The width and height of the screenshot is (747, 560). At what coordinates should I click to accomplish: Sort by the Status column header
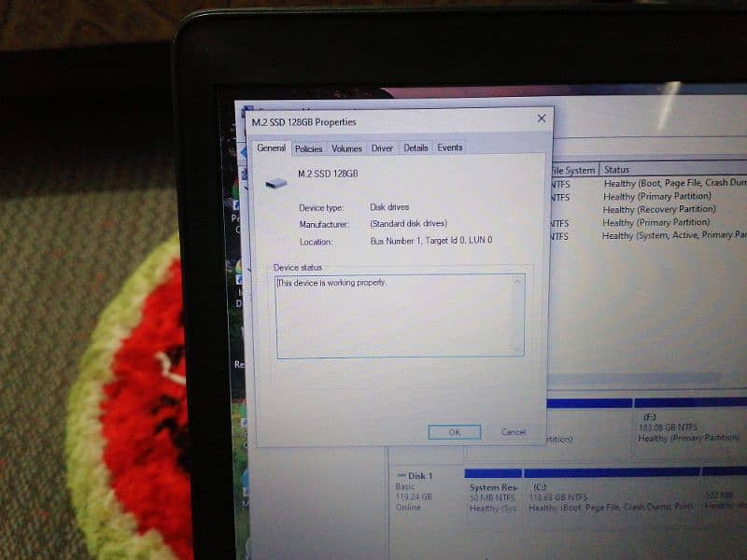[x=654, y=170]
